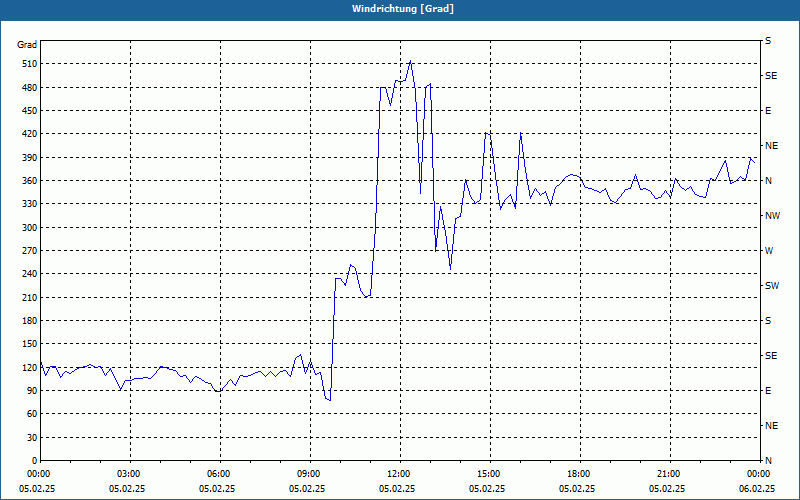
Task: Click the time label "03:00"
Action: pyautogui.click(x=127, y=474)
